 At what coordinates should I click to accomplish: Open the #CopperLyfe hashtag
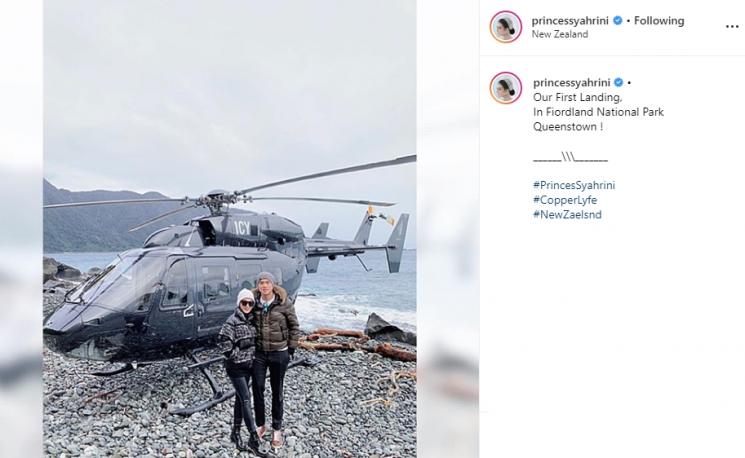[565, 200]
